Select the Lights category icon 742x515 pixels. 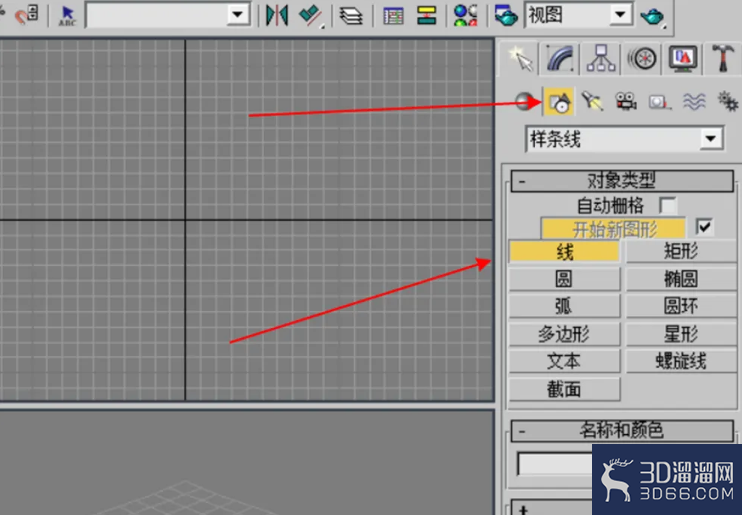coord(592,101)
